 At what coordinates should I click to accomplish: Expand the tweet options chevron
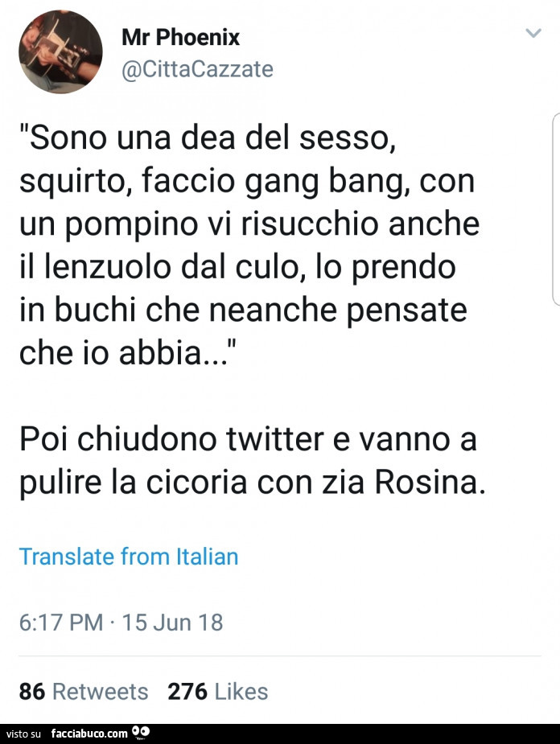coord(533,33)
